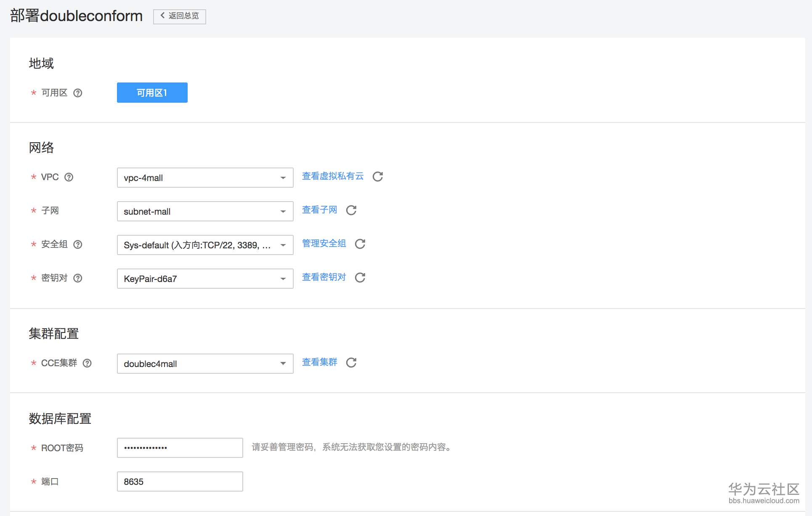Refresh the security group list
The width and height of the screenshot is (812, 516).
click(x=360, y=244)
